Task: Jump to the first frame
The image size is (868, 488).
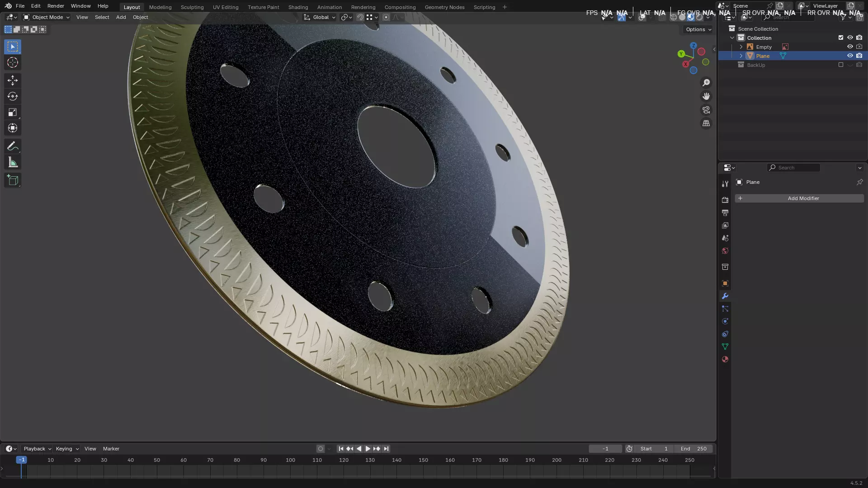Action: 341,449
